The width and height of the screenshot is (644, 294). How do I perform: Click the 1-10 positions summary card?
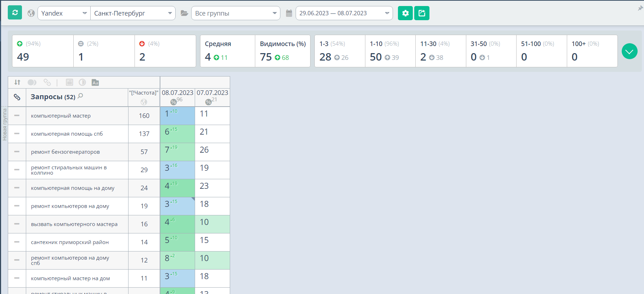390,51
